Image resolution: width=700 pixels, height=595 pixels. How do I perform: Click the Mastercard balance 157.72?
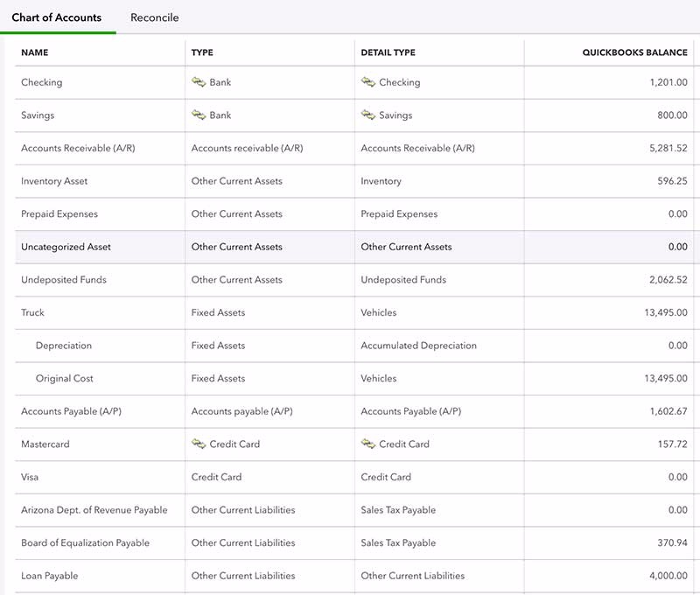pos(673,444)
